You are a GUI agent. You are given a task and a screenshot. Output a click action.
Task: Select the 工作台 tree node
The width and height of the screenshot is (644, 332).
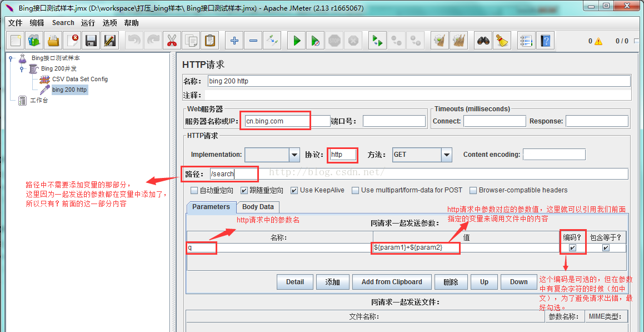coord(39,100)
